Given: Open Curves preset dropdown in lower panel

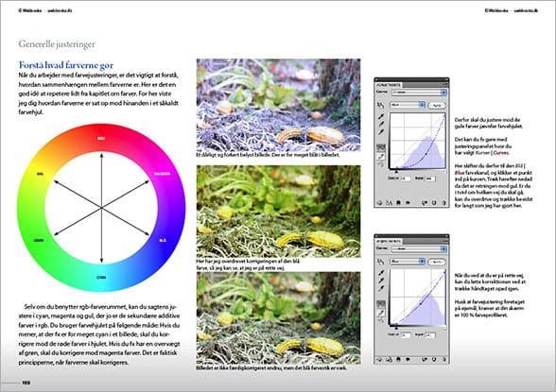Looking at the screenshot, I should click(419, 248).
